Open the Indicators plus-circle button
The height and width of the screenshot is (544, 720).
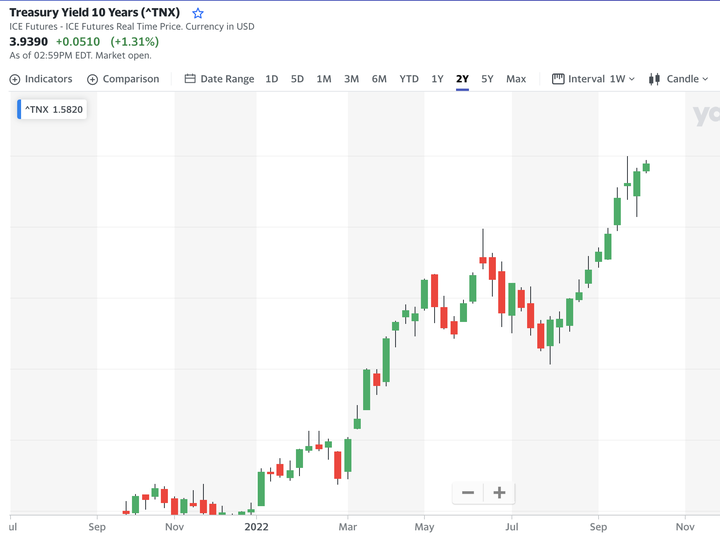pos(15,79)
